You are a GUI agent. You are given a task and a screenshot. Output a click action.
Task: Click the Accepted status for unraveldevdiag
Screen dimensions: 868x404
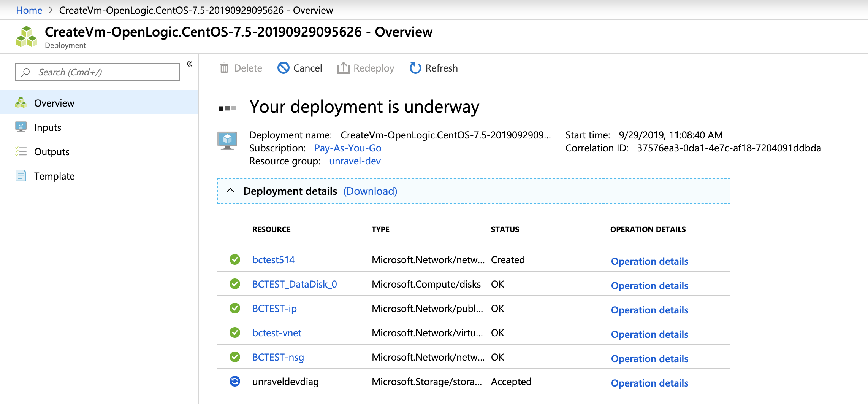[511, 382]
